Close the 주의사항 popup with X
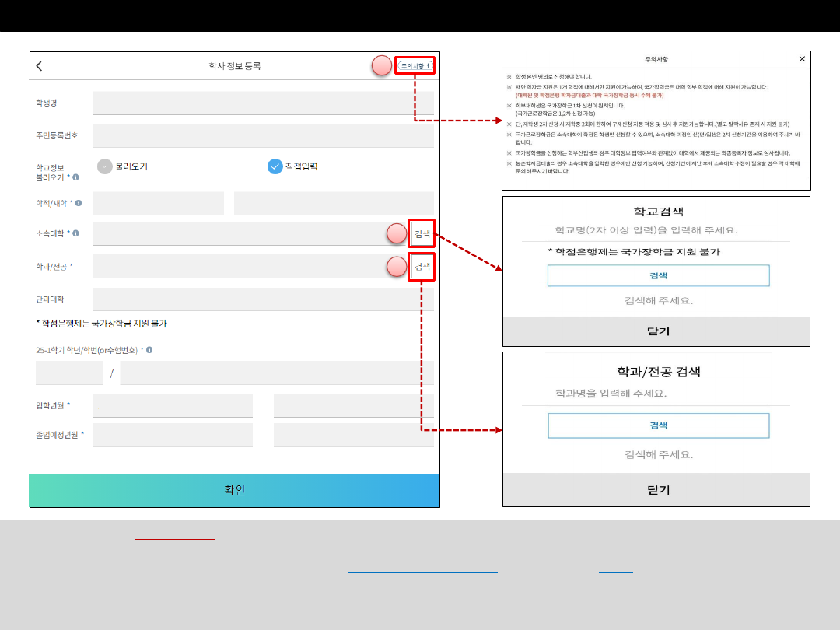840x630 pixels. point(802,59)
